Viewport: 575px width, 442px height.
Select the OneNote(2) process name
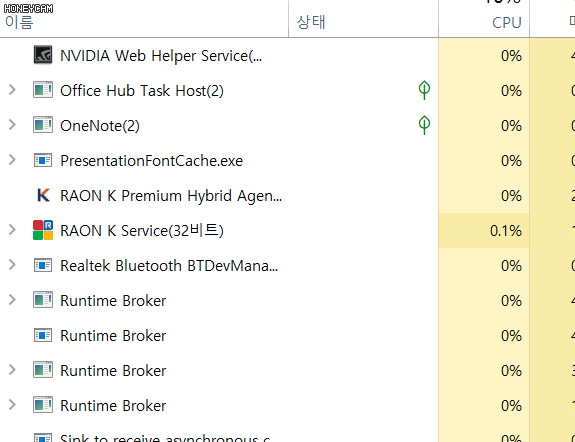click(x=100, y=126)
